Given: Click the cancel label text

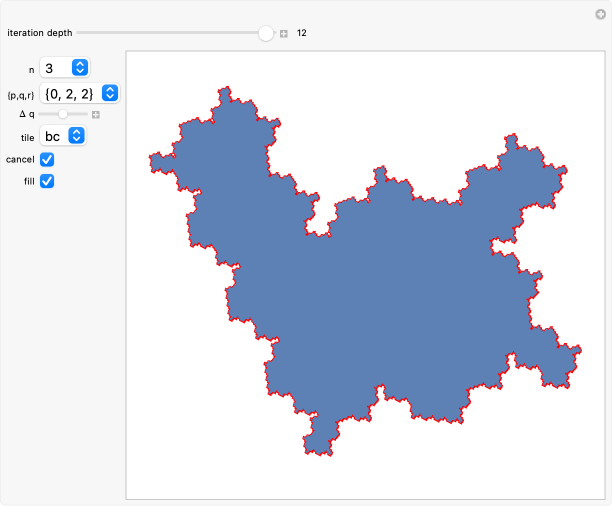Looking at the screenshot, I should (20, 160).
